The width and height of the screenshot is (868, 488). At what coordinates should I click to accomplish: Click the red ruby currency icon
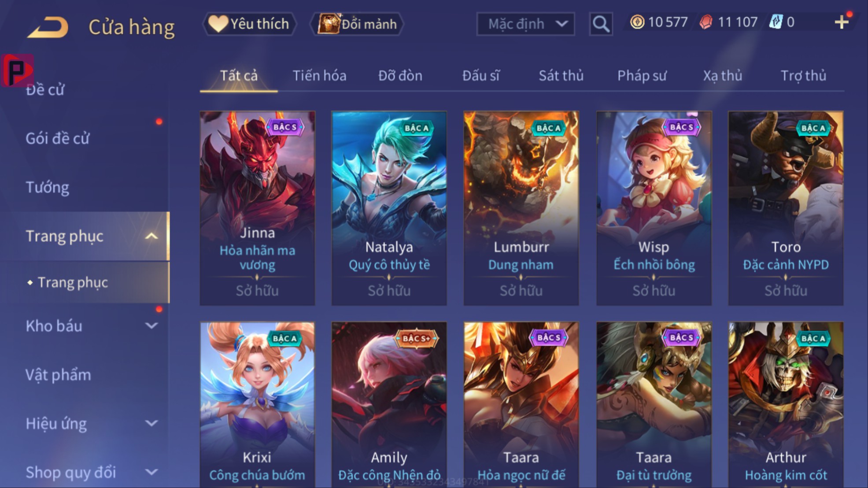706,22
